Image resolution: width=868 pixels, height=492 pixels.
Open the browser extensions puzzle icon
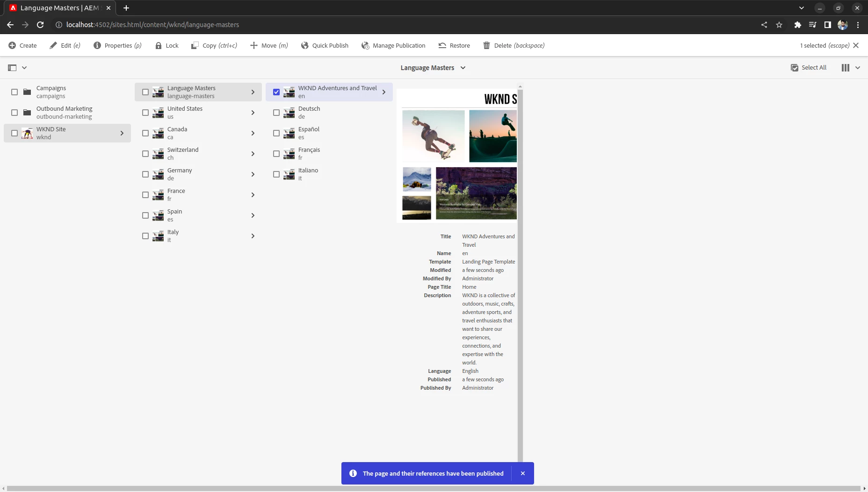pyautogui.click(x=798, y=25)
